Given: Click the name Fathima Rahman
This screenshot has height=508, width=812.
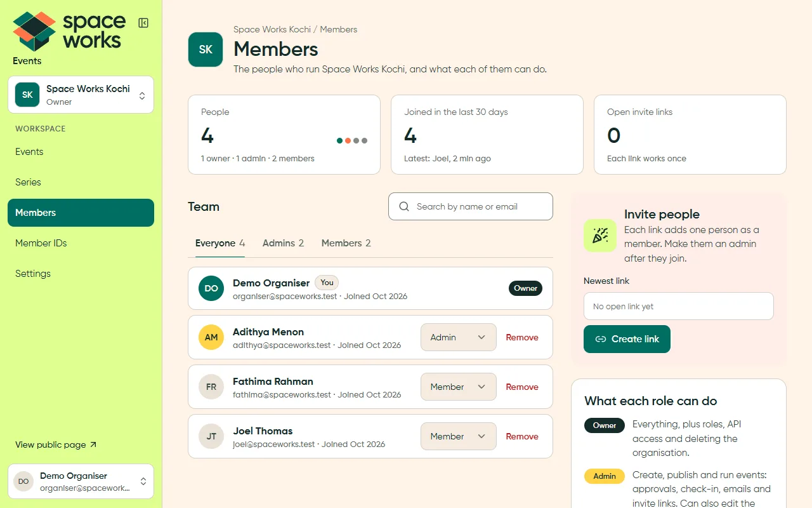Looking at the screenshot, I should 273,382.
